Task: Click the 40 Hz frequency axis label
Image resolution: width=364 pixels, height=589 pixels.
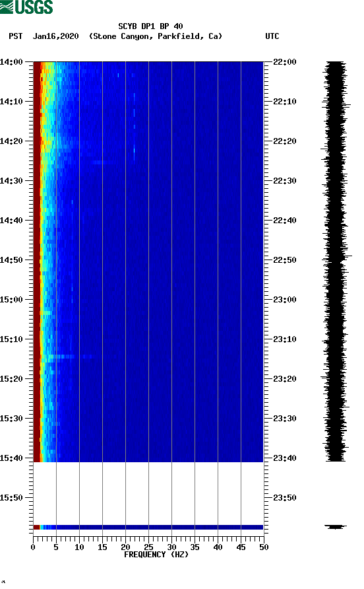Action: [x=218, y=547]
